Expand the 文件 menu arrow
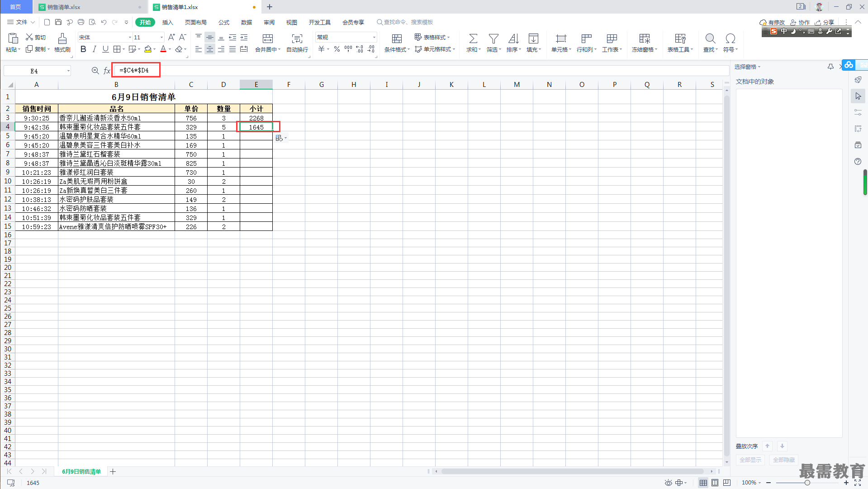Viewport: 868px width, 489px height. [33, 22]
